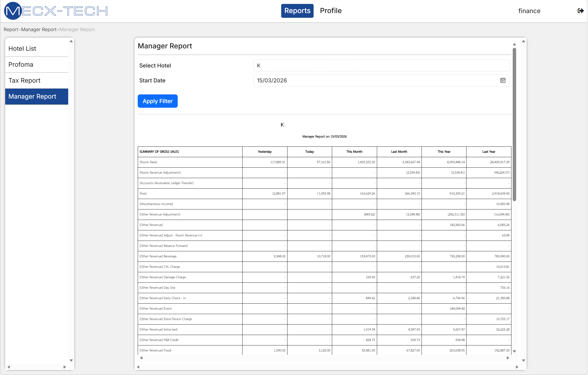Click report table scroll right arrow
The height and width of the screenshot is (375, 588).
pos(508,358)
